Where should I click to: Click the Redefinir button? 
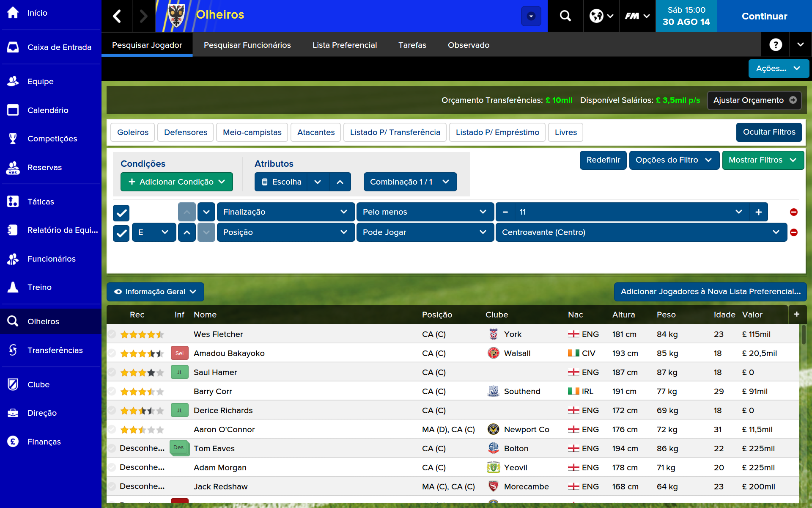point(603,160)
